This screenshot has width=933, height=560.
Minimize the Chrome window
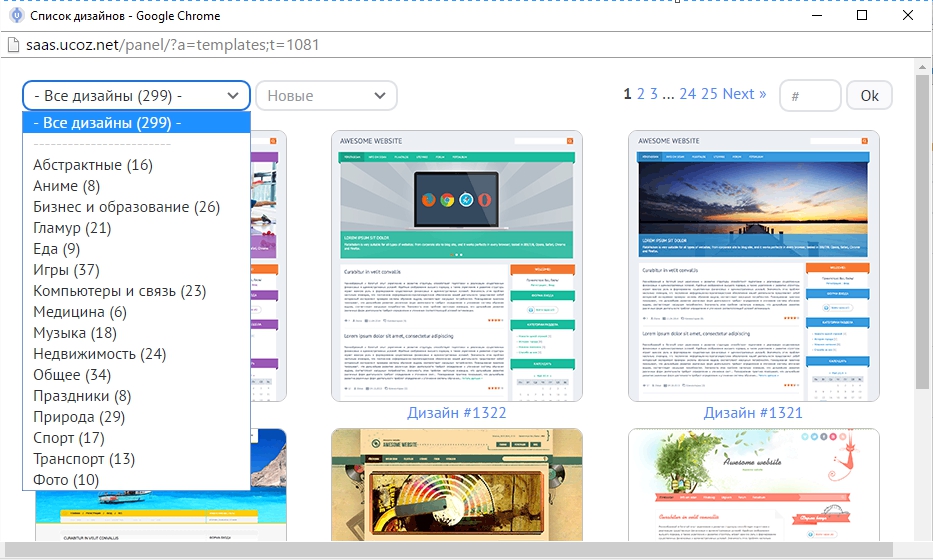click(x=817, y=15)
